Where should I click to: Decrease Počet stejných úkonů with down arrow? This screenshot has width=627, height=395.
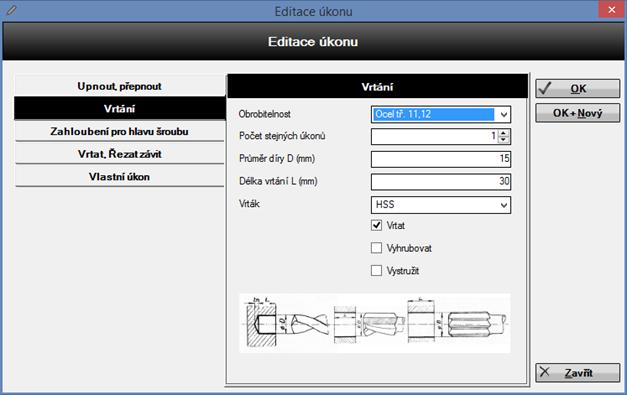503,140
